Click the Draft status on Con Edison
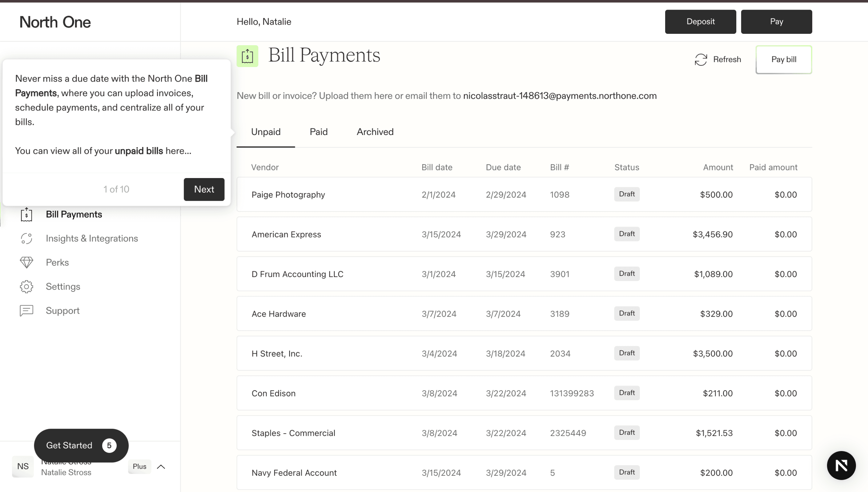 (x=627, y=393)
